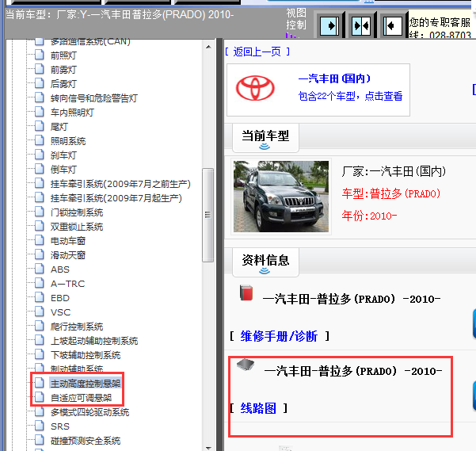Select 制动辅助系统 tree entry
The height and width of the screenshot is (451, 476).
tap(77, 369)
